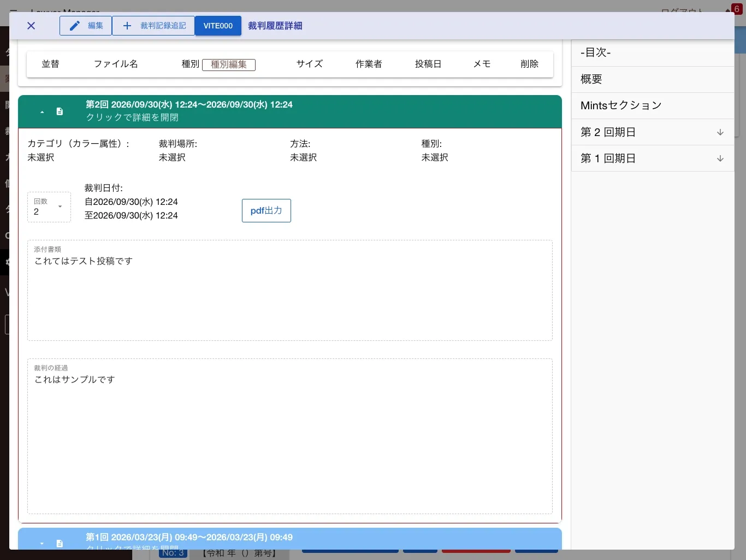Click down arrow beside 第 2 回期日
This screenshot has height=560, width=746.
click(x=720, y=132)
